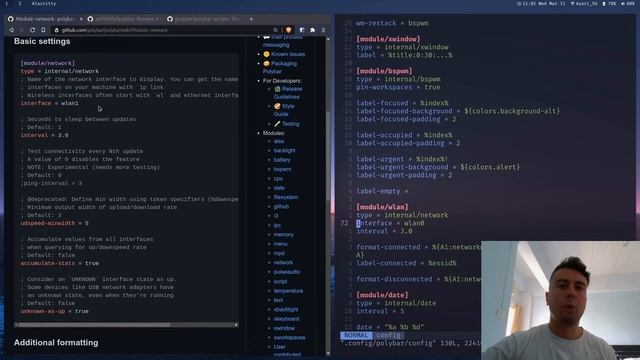This screenshot has width=640, height=360.
Task: Open the xkeyboard module link
Action: (286, 319)
